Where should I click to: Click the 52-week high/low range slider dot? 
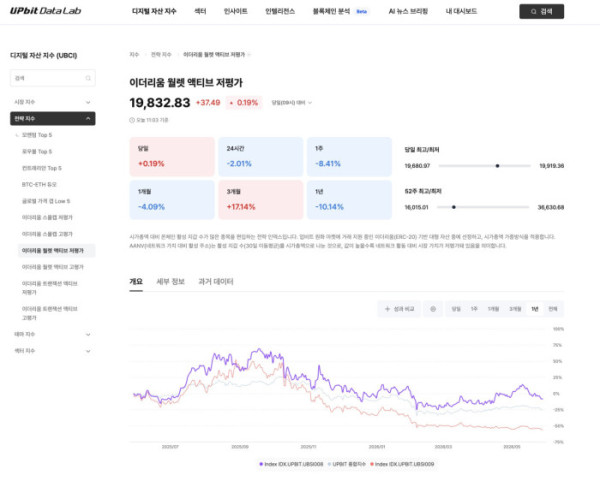pyautogui.click(x=454, y=207)
